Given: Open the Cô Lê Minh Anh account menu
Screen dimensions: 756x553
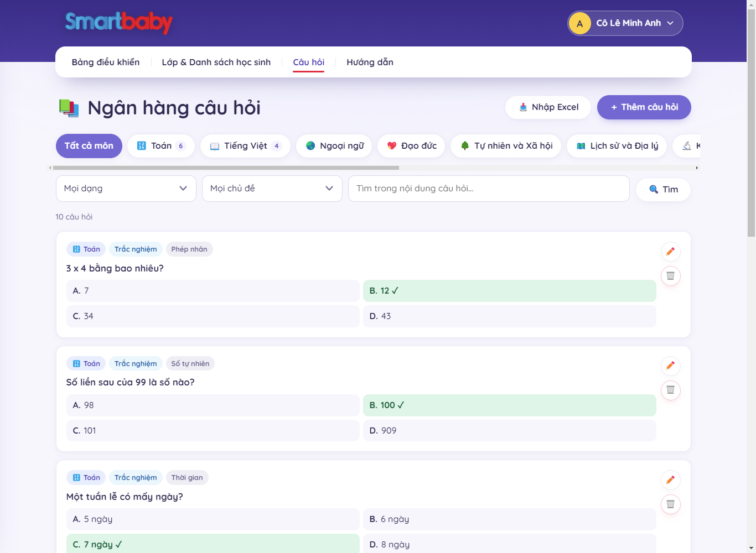Looking at the screenshot, I should [x=625, y=23].
